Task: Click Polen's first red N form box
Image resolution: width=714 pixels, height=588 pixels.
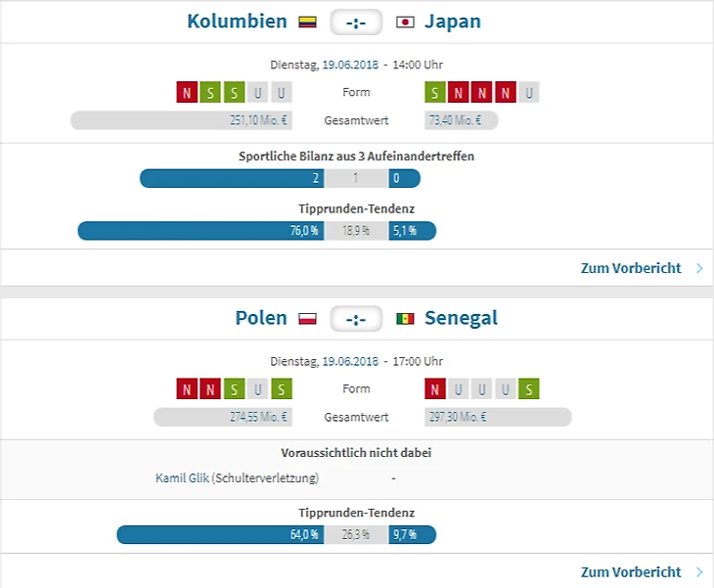Action: (187, 389)
